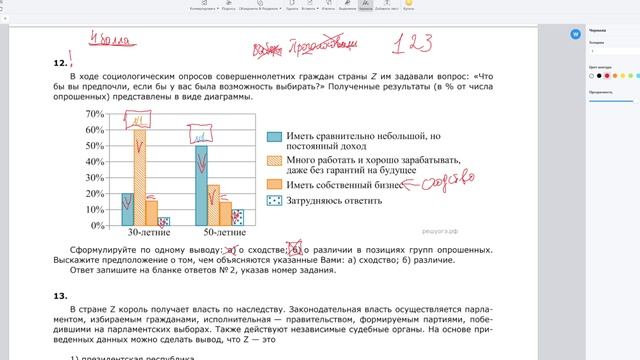Click the Подпись signature tool
Viewport: 640px width, 360px height.
[229, 5]
